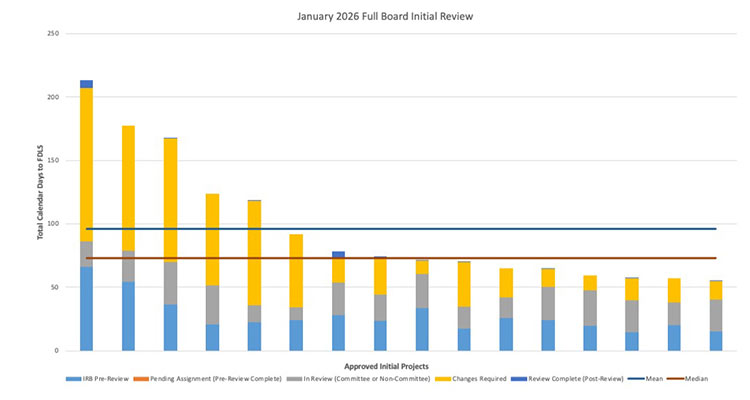
Task: Click the Pending Assignment legend color marker
Action: (x=165, y=381)
